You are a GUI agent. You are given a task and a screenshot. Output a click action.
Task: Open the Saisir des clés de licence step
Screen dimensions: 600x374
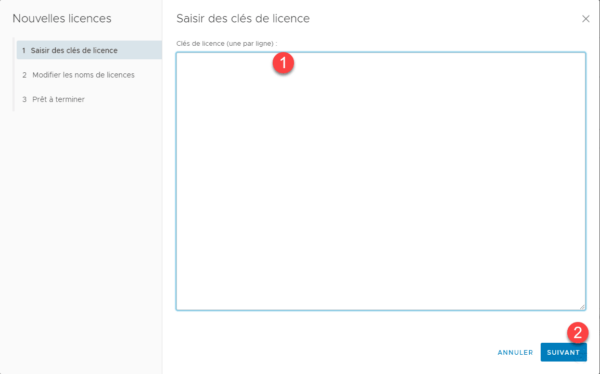(74, 51)
